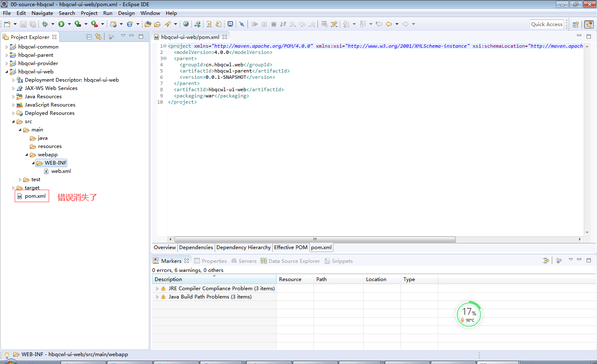Viewport: 597px width, 364px height.
Task: Select web.xml in Project Explorer
Action: (x=61, y=171)
